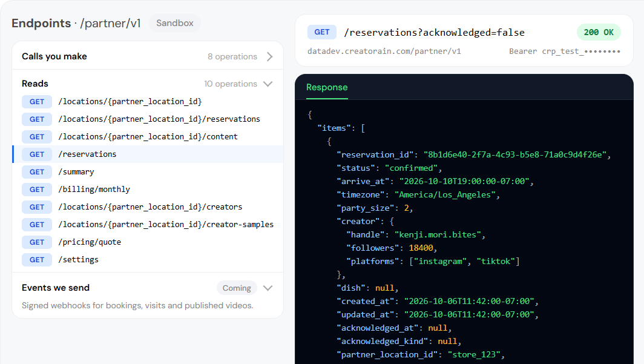This screenshot has width=644, height=364.
Task: Click the party_size value 2
Action: pyautogui.click(x=406, y=208)
